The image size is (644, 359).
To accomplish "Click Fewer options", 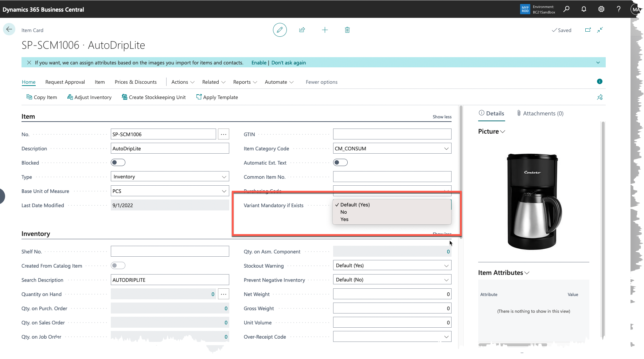I will pos(321,82).
